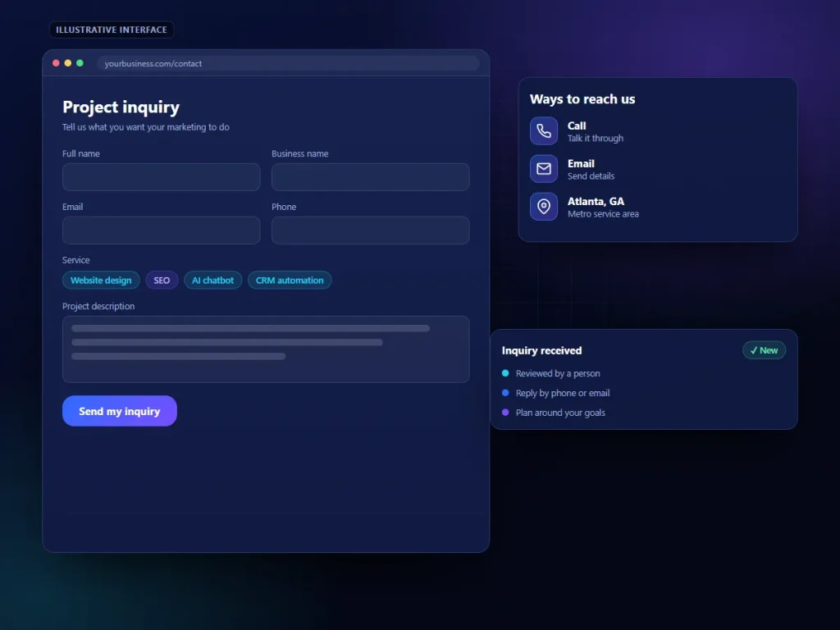Image resolution: width=840 pixels, height=630 pixels.
Task: Select the Website design service chip
Action: pyautogui.click(x=101, y=281)
